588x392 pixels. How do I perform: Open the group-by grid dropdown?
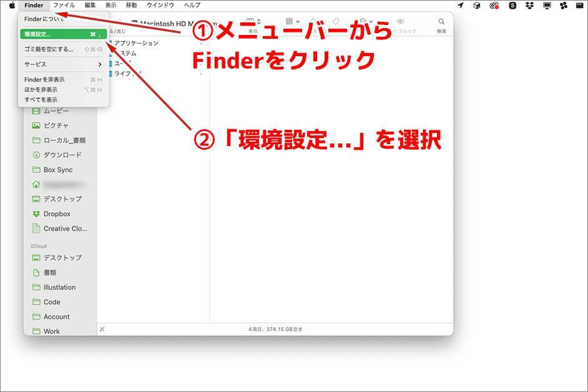click(x=293, y=21)
